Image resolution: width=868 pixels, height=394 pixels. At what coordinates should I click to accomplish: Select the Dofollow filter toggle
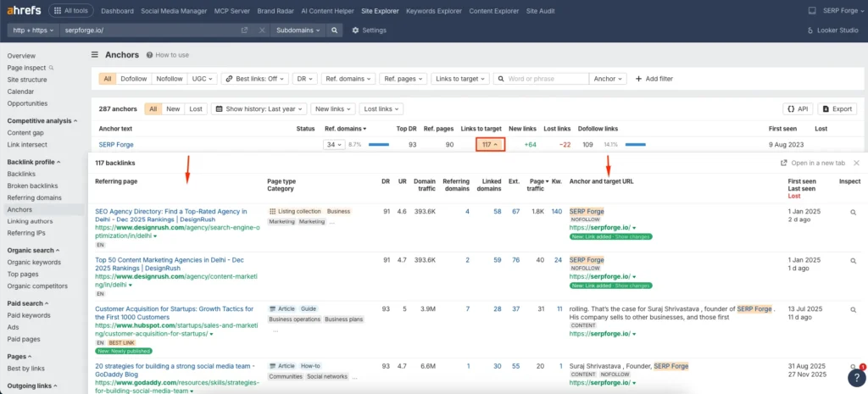pyautogui.click(x=134, y=79)
